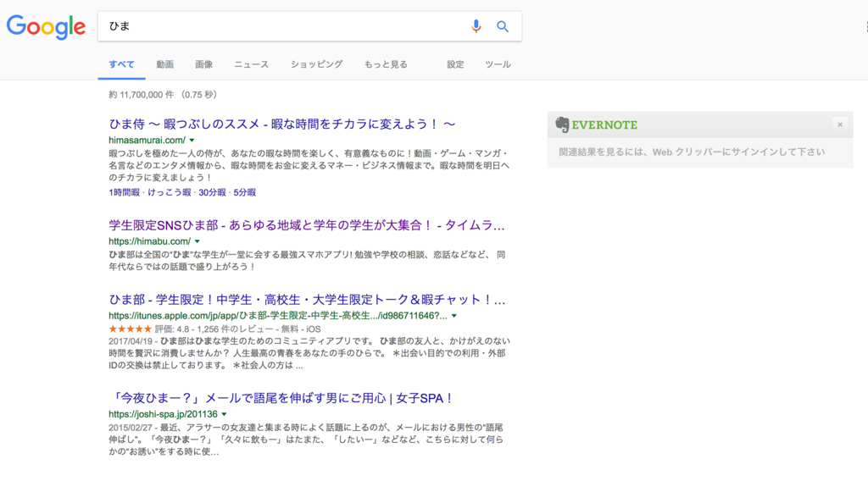Click the result count text 約 11,700,000 件

[x=142, y=95]
